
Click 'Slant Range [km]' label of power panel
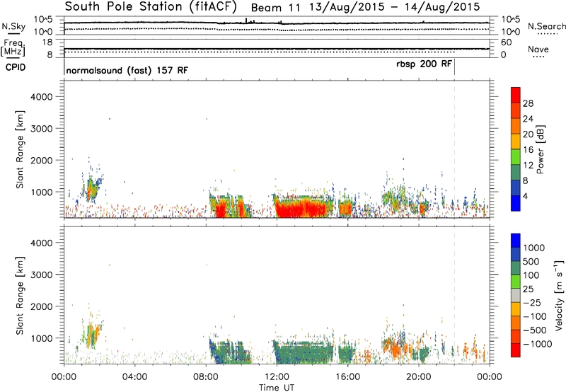[20, 149]
